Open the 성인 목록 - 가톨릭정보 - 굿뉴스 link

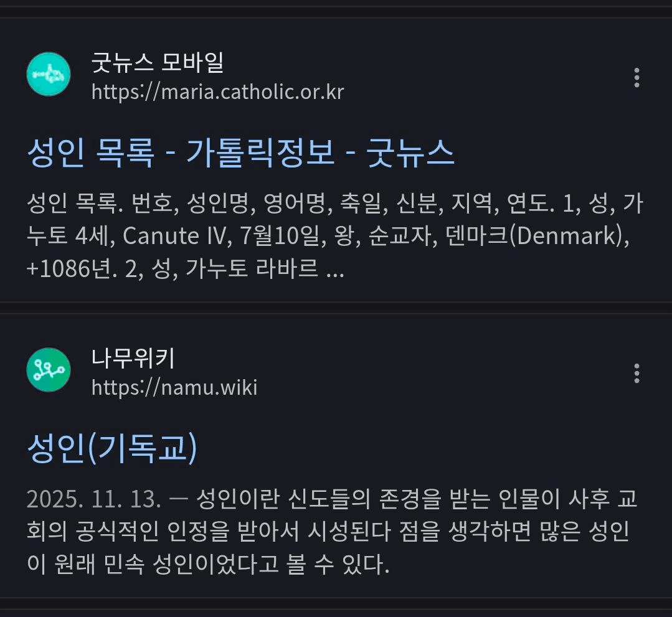pos(241,153)
